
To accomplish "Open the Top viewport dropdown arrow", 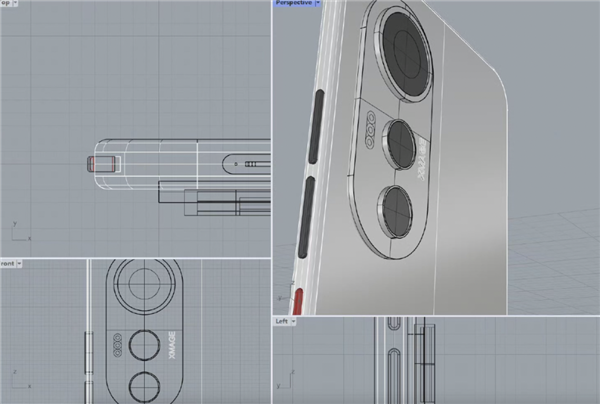I will [x=15, y=3].
